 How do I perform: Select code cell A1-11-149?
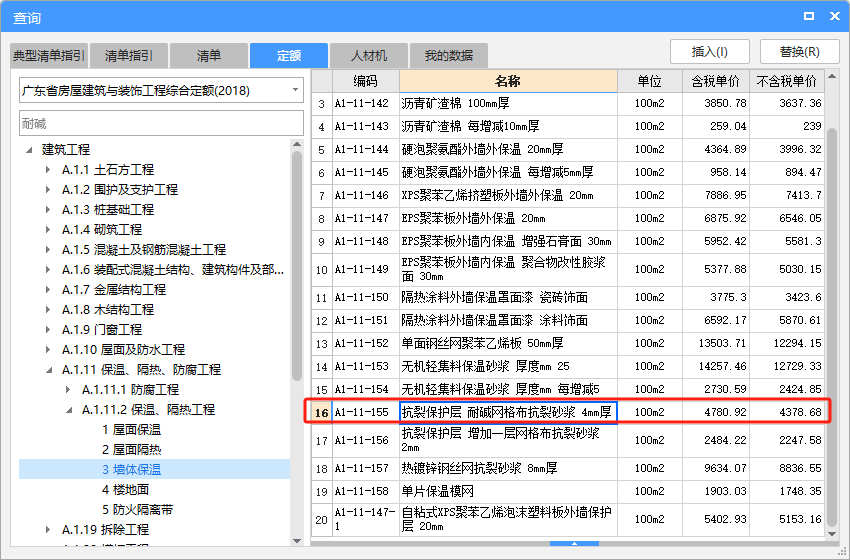click(365, 269)
